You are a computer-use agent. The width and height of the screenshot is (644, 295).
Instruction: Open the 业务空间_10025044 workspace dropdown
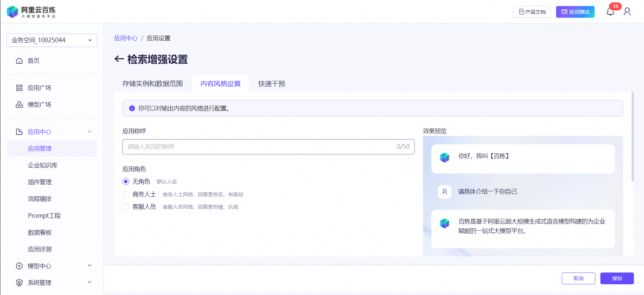pyautogui.click(x=52, y=40)
